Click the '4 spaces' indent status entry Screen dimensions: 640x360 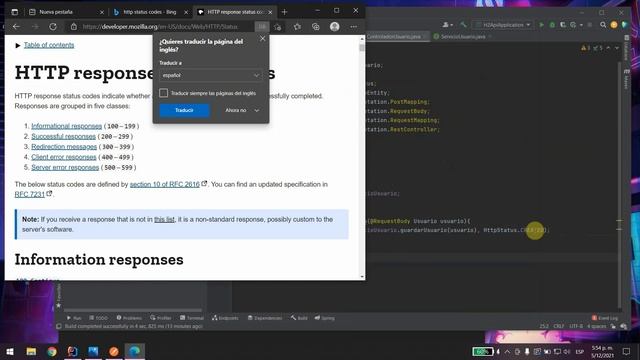(x=596, y=326)
